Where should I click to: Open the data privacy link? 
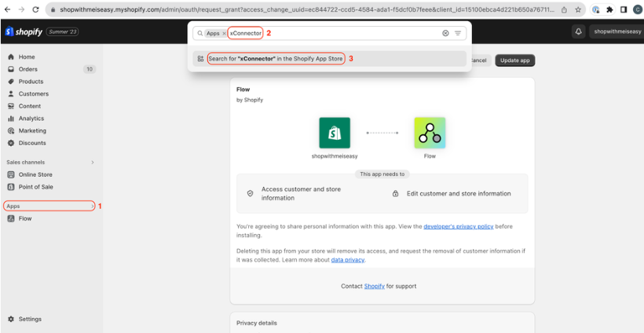point(347,260)
